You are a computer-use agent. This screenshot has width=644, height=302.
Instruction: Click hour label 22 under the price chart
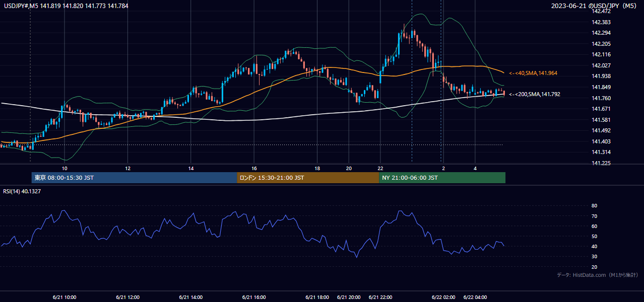pyautogui.click(x=380, y=168)
